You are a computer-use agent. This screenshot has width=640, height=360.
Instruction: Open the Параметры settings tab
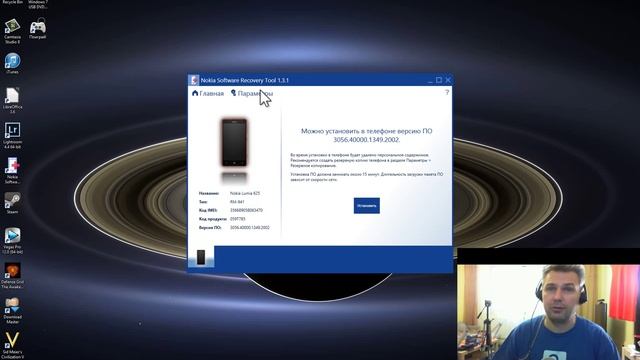(251, 93)
